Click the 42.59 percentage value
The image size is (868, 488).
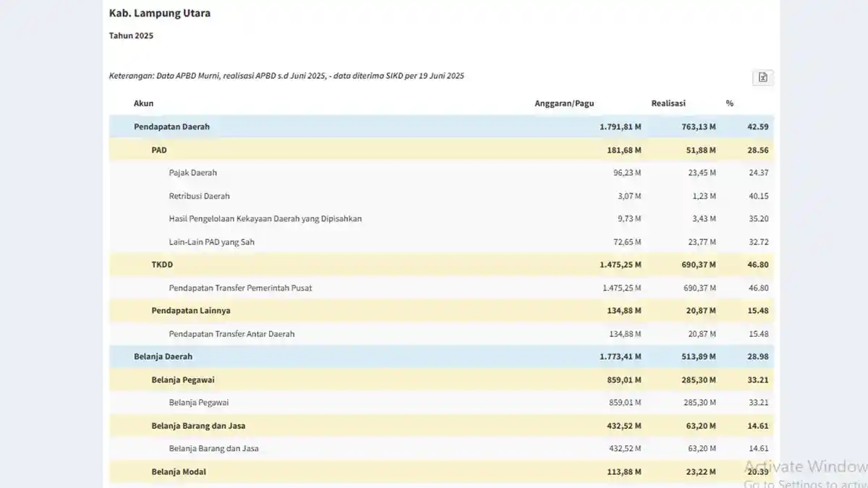(x=758, y=127)
